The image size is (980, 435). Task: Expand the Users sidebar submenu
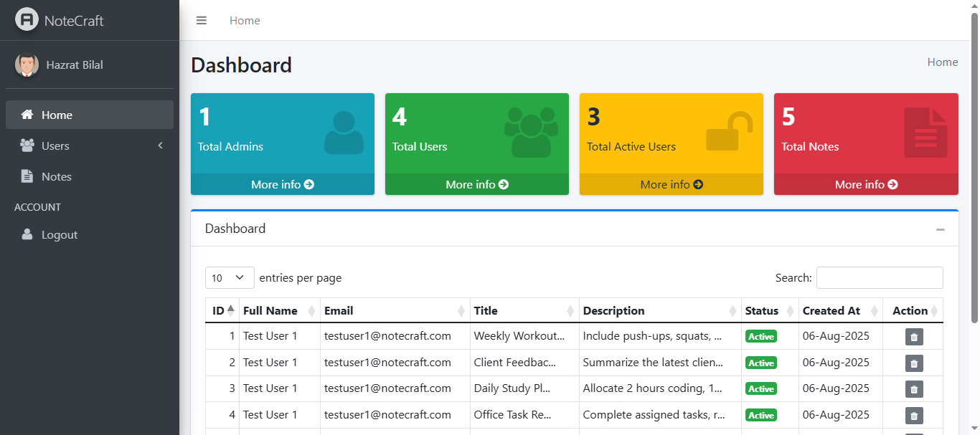pos(90,145)
